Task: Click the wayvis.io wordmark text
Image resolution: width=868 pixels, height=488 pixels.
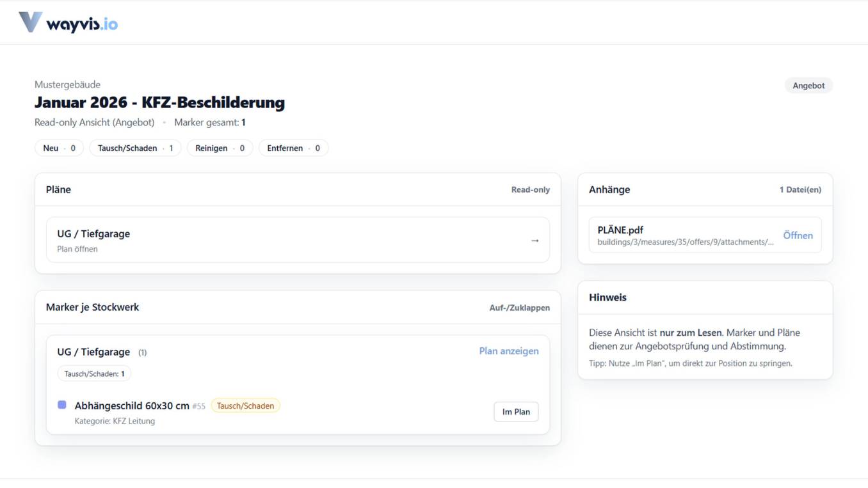Action: pos(82,24)
